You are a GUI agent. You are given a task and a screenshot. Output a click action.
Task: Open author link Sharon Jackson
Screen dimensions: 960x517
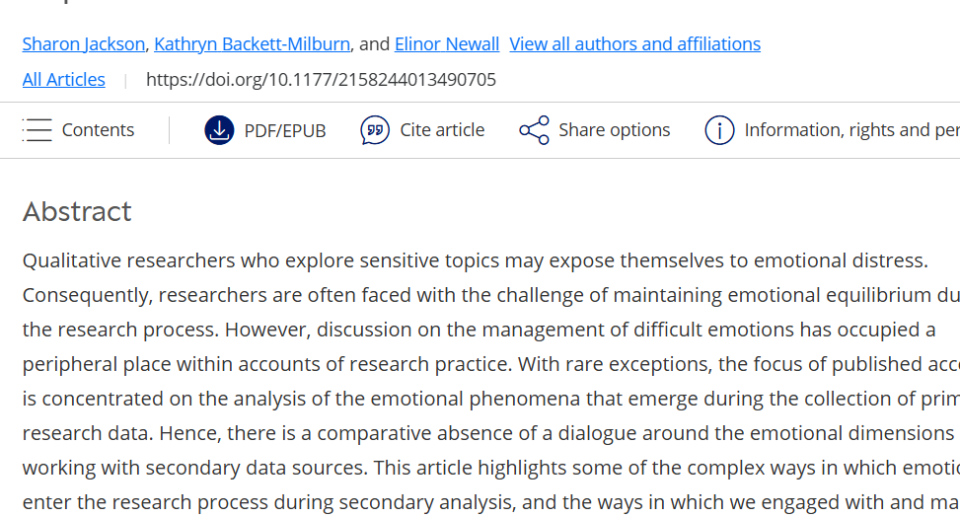(84, 44)
